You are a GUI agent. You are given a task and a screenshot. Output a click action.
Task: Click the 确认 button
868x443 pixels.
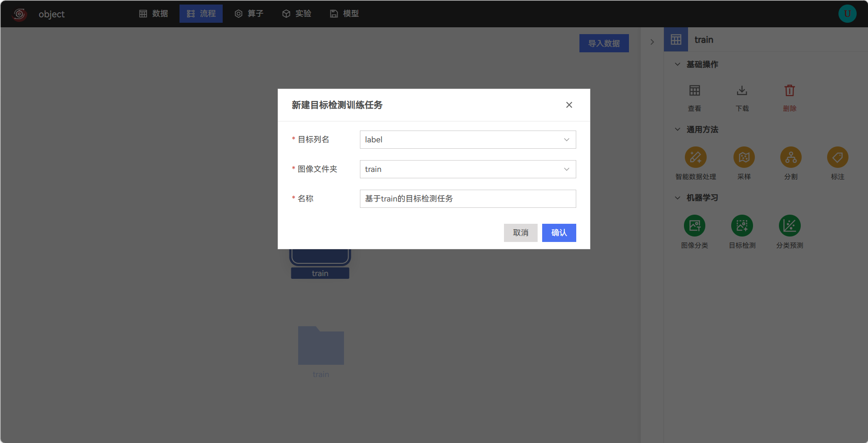pyautogui.click(x=559, y=233)
